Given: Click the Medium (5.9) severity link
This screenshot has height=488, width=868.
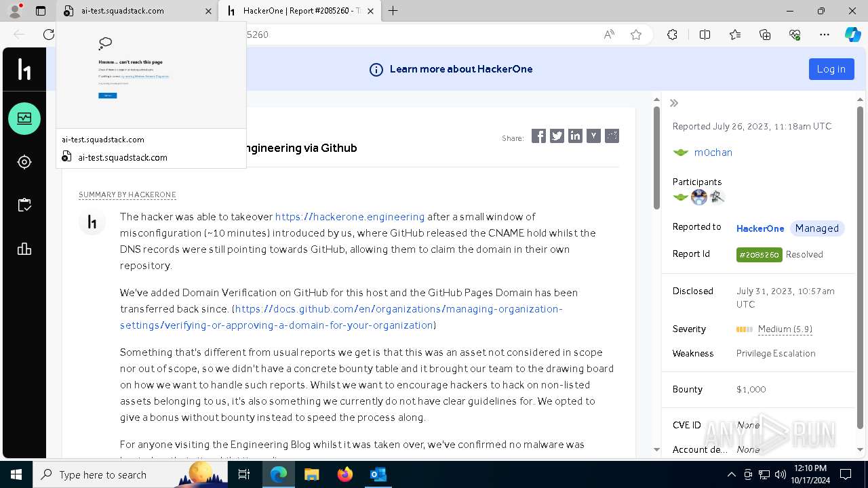Looking at the screenshot, I should pyautogui.click(x=785, y=329).
